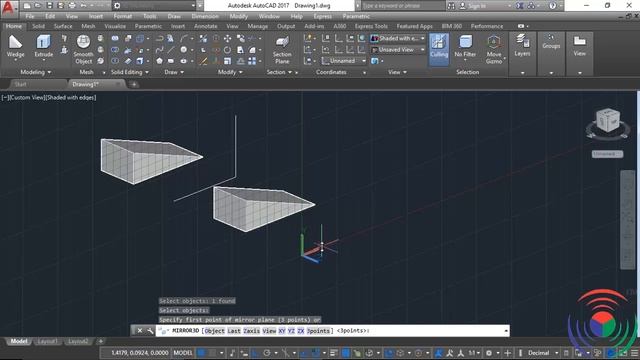Click the New drawing icon in quick access
This screenshot has height=360, width=640.
[x=27, y=6]
